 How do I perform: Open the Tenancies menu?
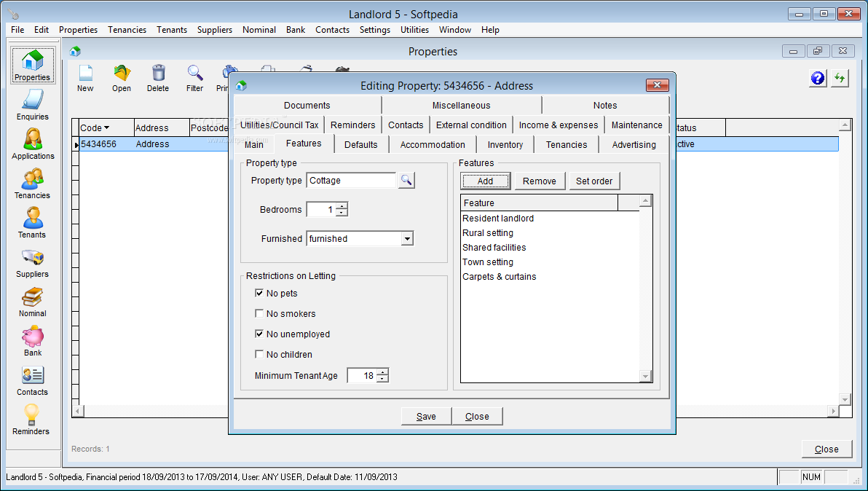pos(127,30)
